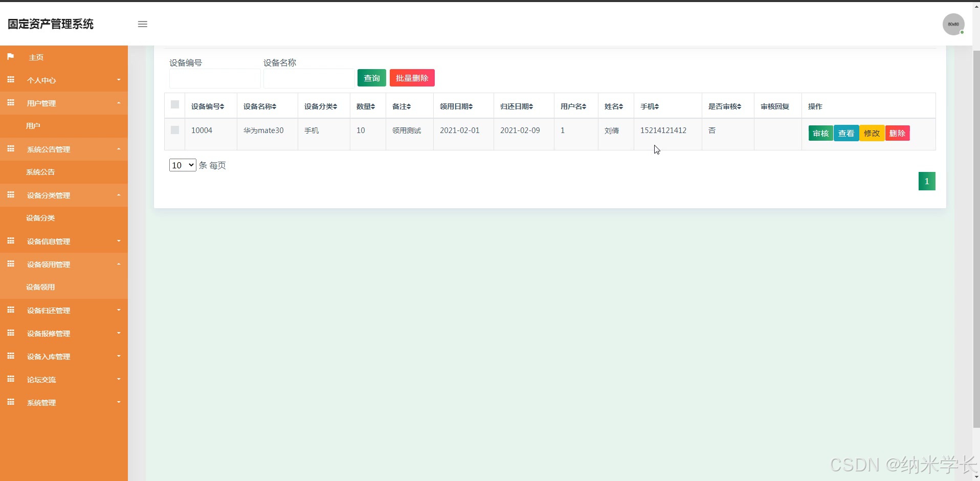Click grid icon beside 设备报修管理
980x481 pixels.
click(x=11, y=333)
